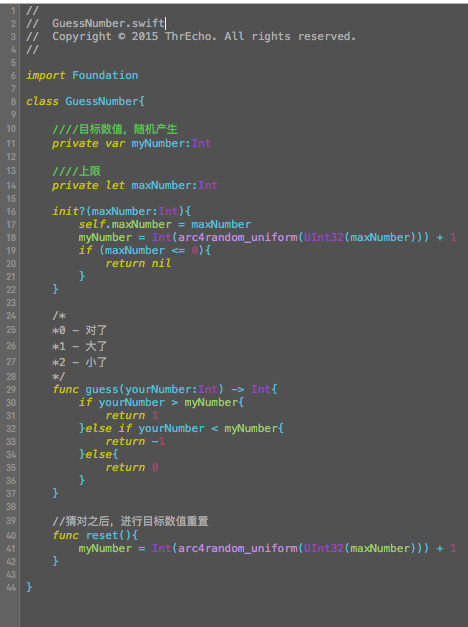
Task: Click the 'private var' keywords
Action: coord(88,143)
